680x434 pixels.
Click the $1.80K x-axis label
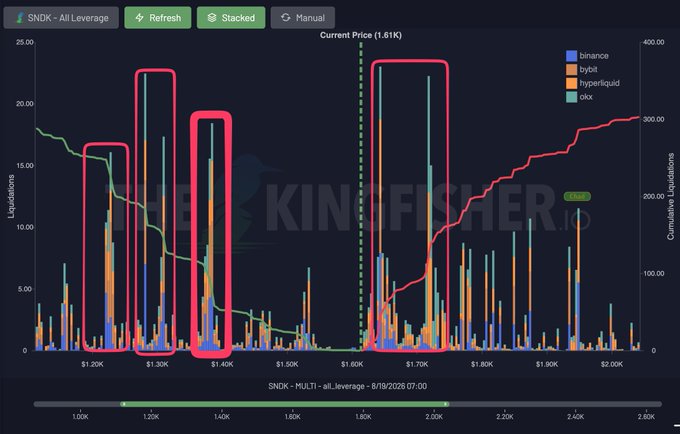coord(482,364)
